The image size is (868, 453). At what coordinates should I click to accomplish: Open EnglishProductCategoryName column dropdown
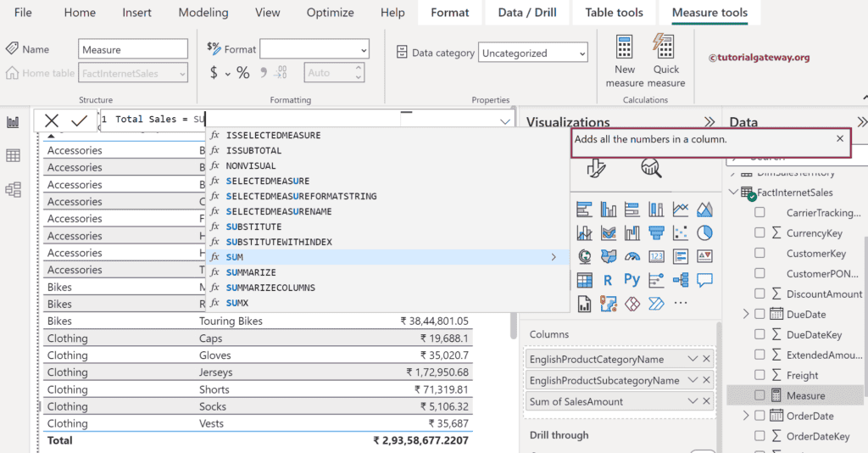[x=693, y=359]
